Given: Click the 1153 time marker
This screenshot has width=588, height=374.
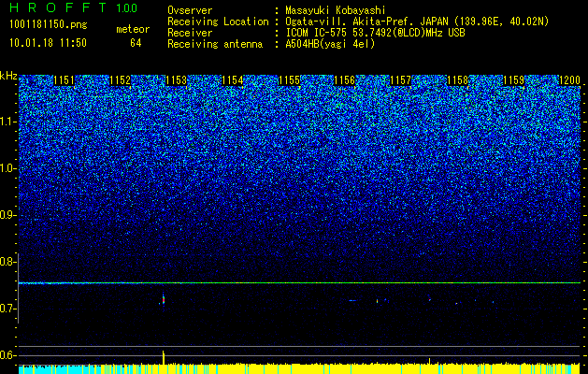Looking at the screenshot, I should point(177,80).
